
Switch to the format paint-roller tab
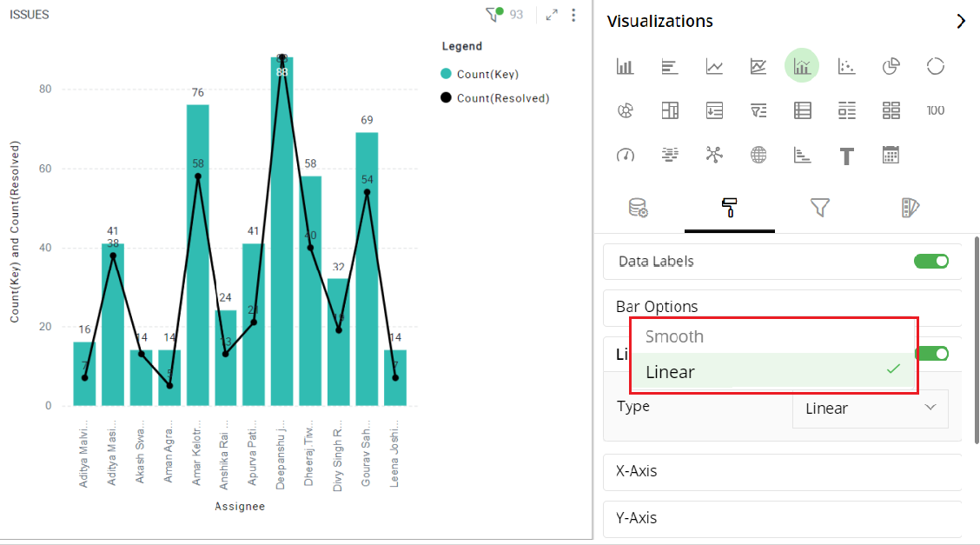729,208
